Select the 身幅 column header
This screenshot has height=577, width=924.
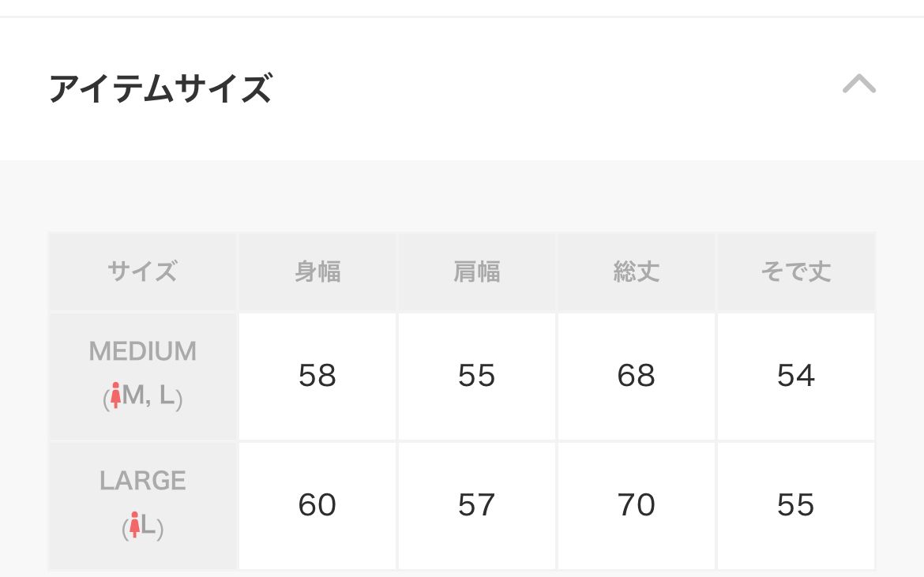coord(317,272)
